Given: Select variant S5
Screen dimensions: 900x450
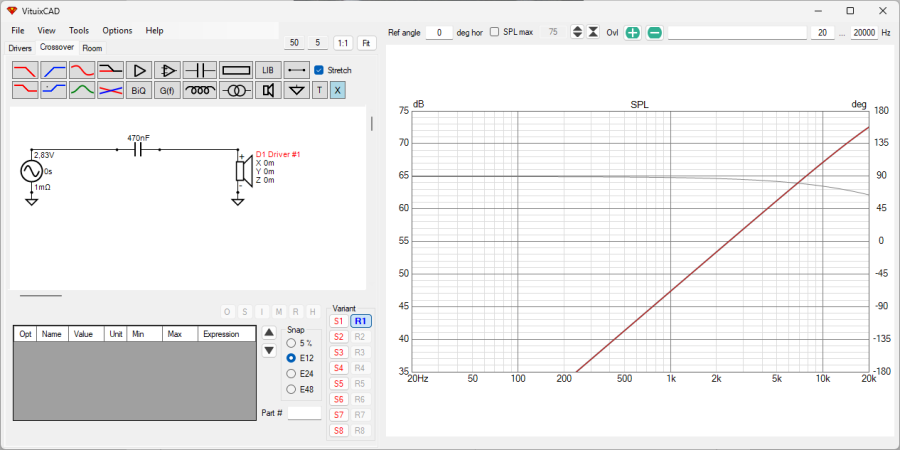Looking at the screenshot, I should [x=339, y=383].
